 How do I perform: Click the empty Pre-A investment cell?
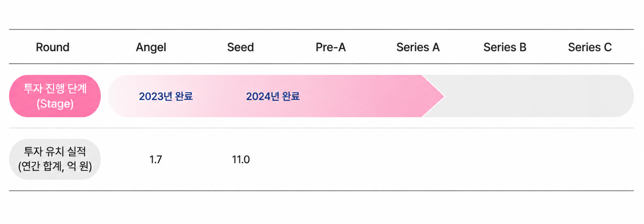click(x=331, y=160)
